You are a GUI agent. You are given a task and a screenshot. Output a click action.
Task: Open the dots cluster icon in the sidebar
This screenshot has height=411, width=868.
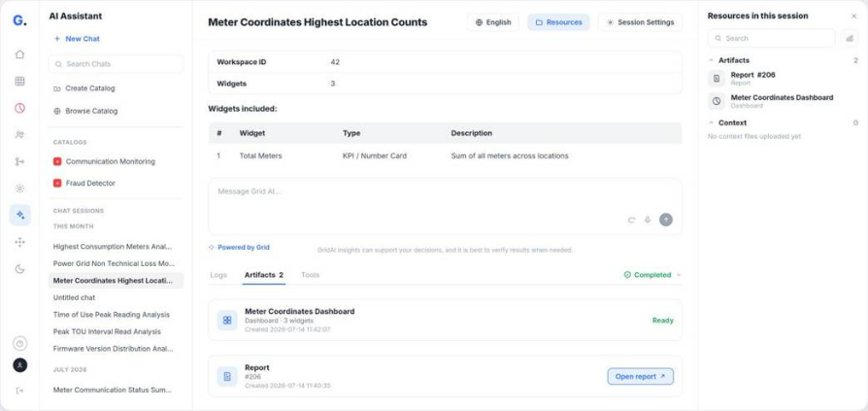tap(20, 242)
